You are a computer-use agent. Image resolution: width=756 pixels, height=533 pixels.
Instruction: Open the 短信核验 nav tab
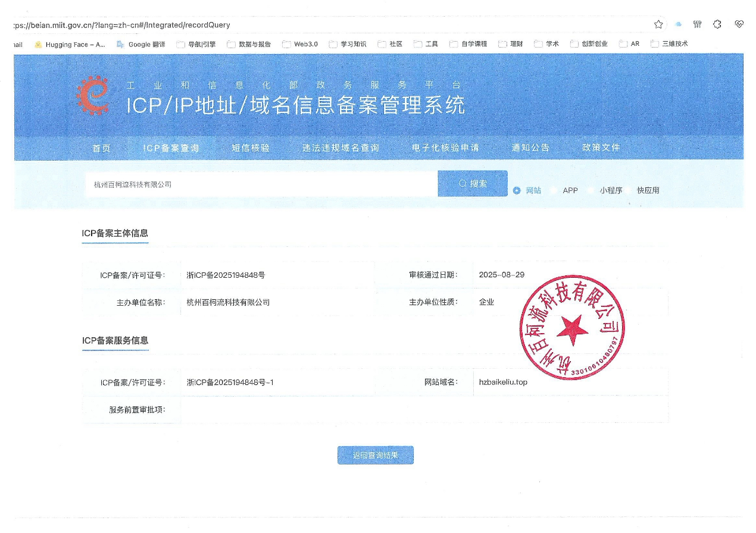coord(251,148)
